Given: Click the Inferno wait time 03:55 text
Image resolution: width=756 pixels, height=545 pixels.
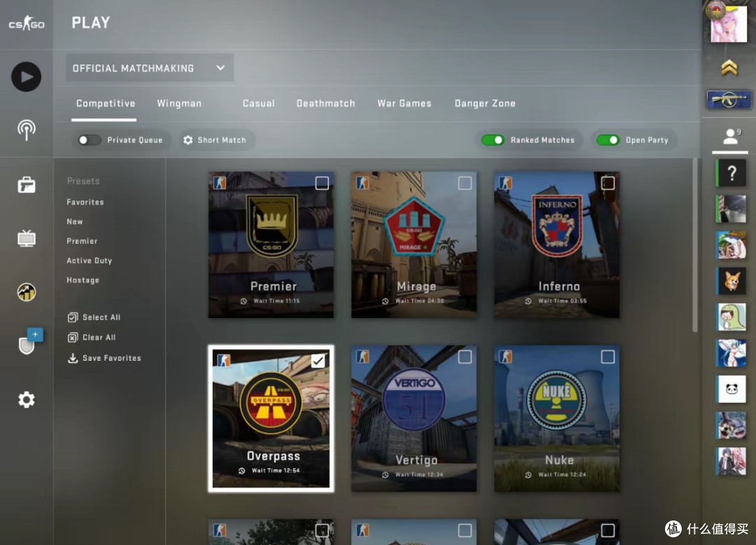Looking at the screenshot, I should [x=562, y=301].
